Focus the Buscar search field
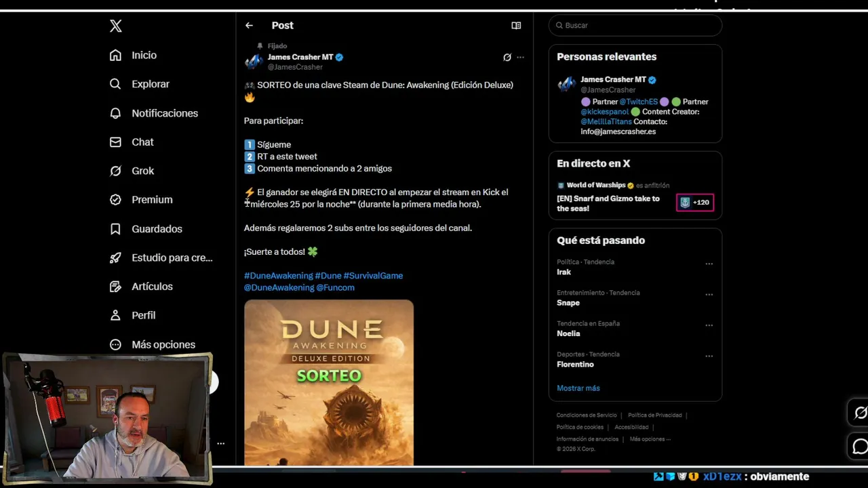 (635, 25)
